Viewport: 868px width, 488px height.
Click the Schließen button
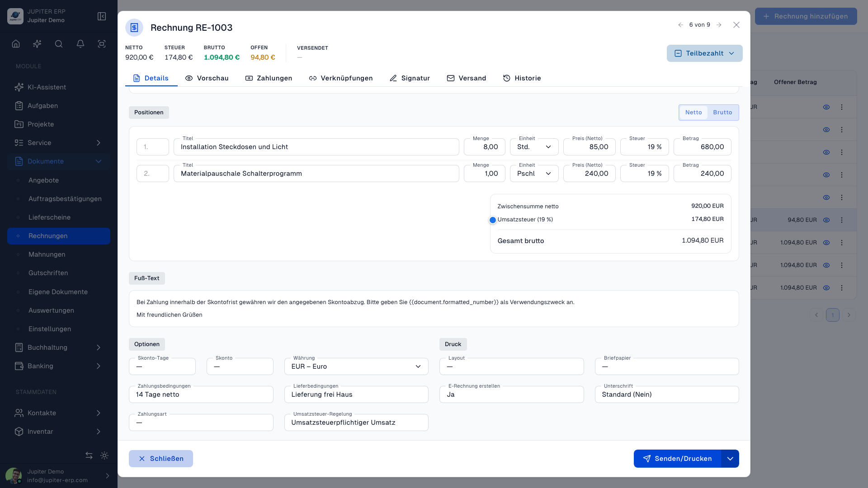[x=161, y=459]
